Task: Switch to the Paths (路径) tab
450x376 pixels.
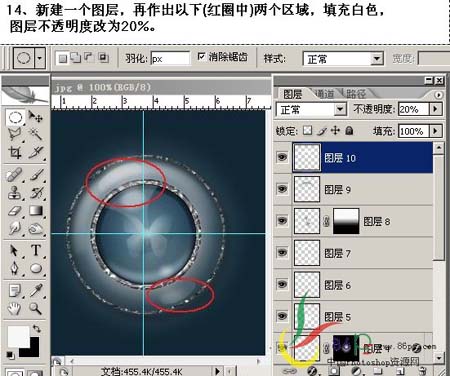Action: (x=355, y=94)
